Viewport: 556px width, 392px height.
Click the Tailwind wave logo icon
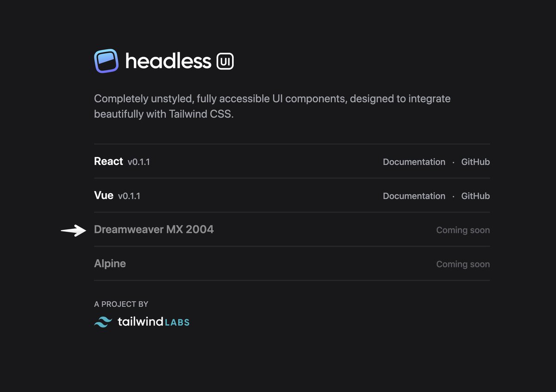(103, 322)
